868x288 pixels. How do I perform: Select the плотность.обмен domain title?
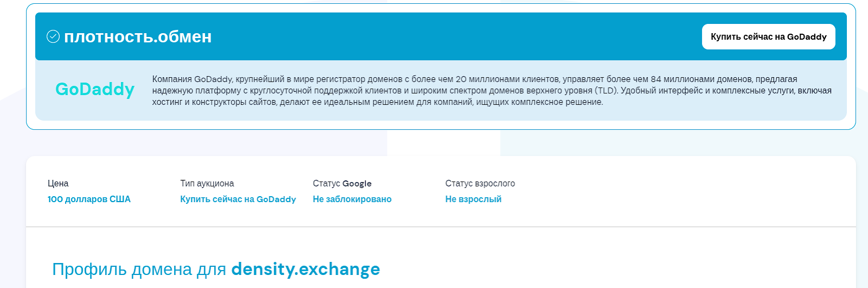(x=138, y=36)
